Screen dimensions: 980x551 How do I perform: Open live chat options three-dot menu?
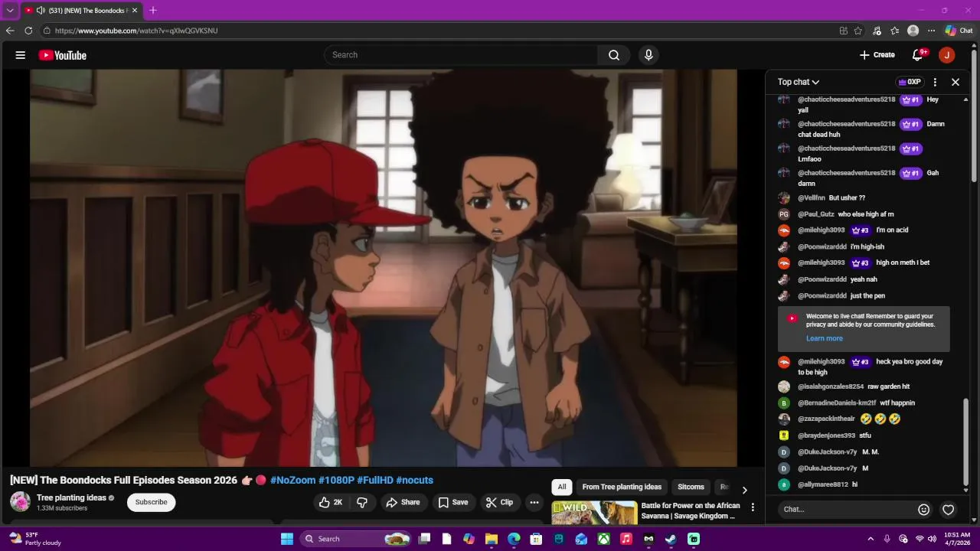tap(935, 82)
